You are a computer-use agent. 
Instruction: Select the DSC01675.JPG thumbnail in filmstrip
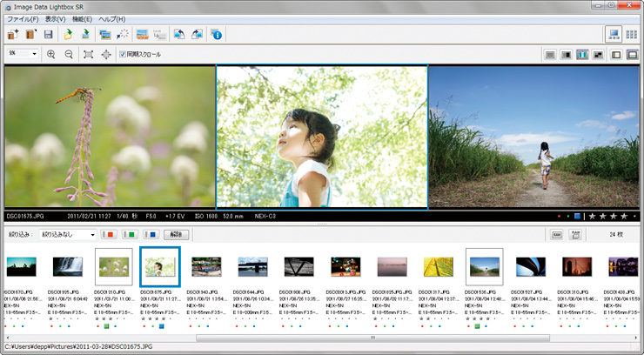[x=159, y=266]
